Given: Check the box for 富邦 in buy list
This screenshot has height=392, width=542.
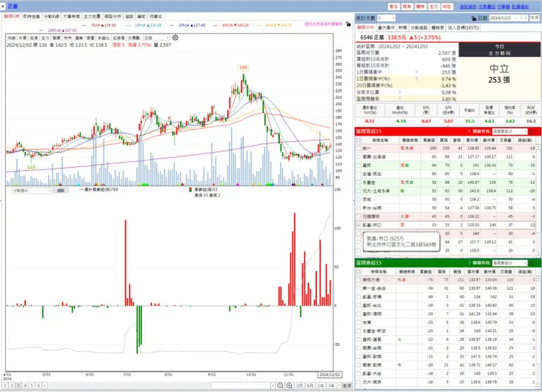Looking at the screenshot, I should tap(358, 166).
